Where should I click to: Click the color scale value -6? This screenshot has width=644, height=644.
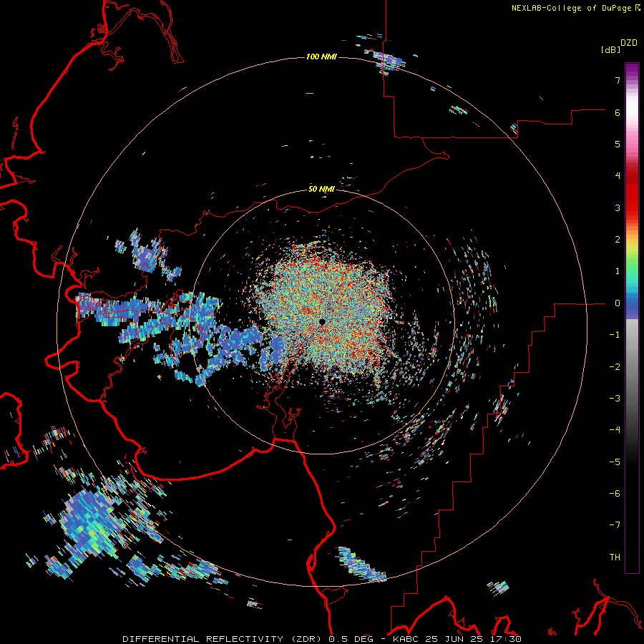click(x=615, y=494)
